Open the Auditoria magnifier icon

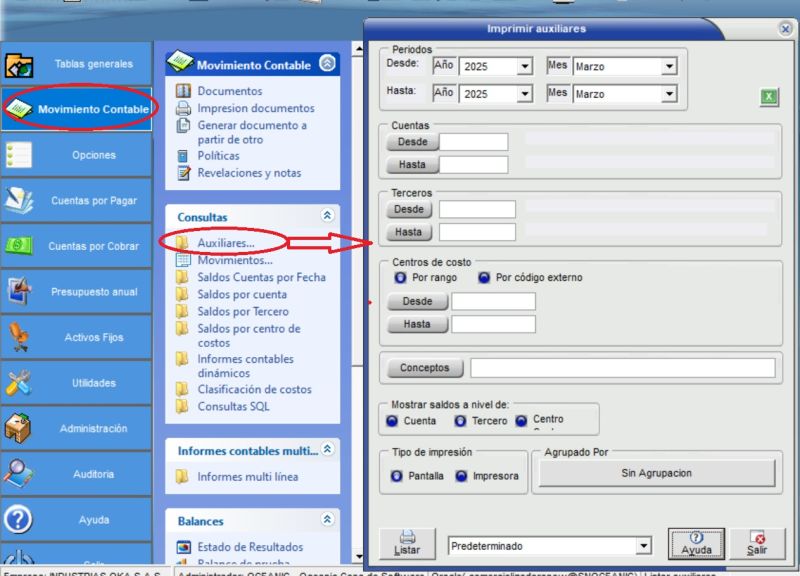tap(20, 473)
